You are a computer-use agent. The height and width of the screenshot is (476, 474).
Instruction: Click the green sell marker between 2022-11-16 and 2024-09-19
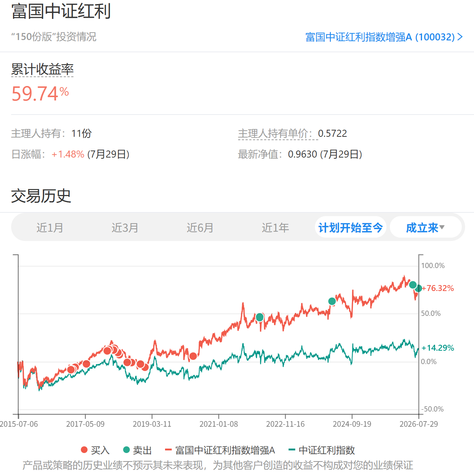(332, 301)
